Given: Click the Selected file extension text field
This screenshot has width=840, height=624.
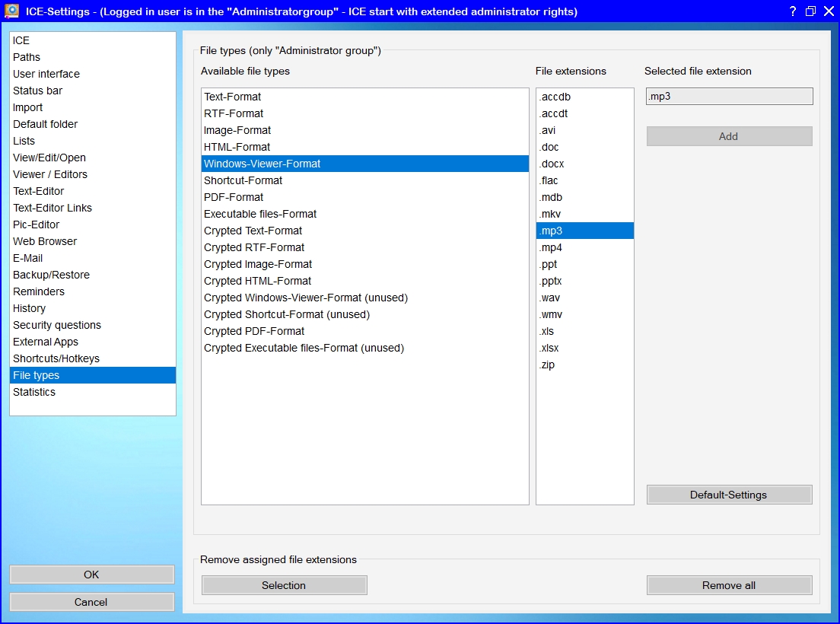Looking at the screenshot, I should click(729, 97).
